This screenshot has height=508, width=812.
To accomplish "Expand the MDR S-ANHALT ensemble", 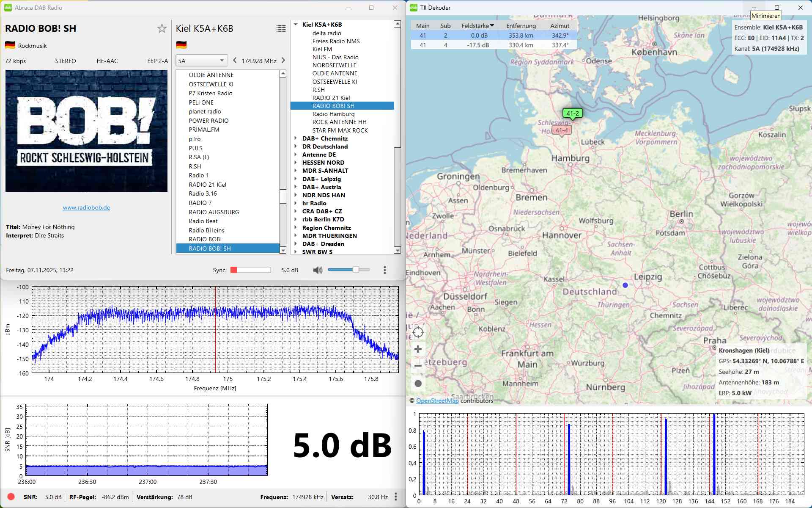I will point(296,171).
